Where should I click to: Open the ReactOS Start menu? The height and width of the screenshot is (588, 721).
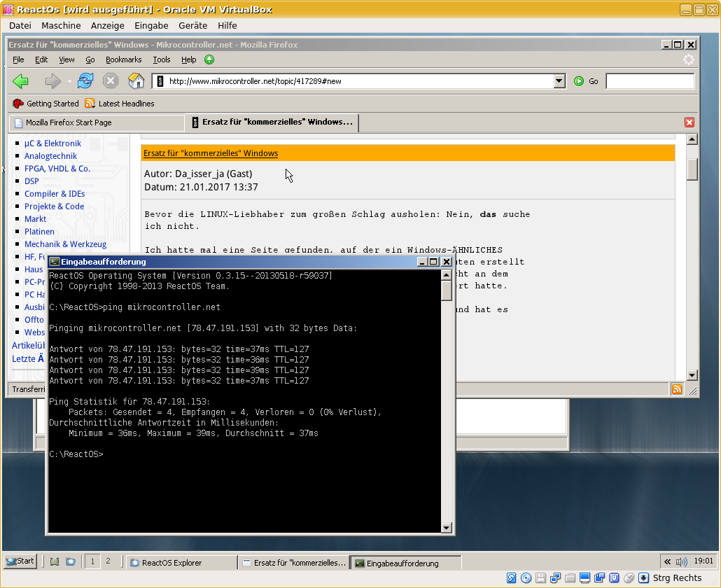click(x=20, y=561)
